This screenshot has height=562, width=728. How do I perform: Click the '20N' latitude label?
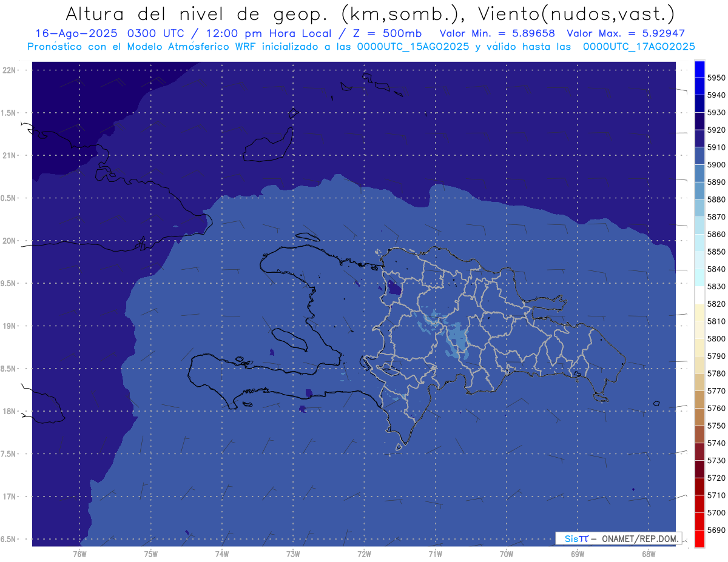[x=9, y=241]
